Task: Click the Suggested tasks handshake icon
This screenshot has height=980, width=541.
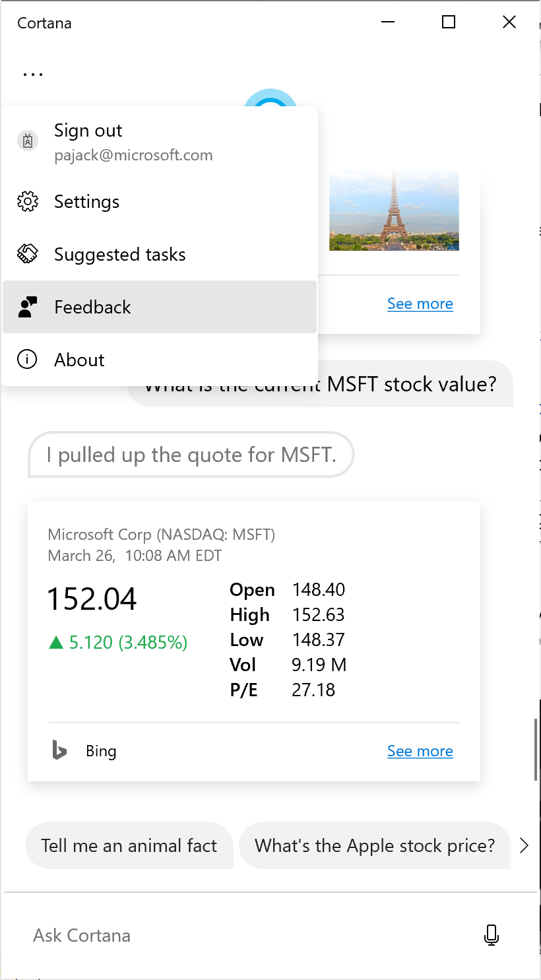Action: pyautogui.click(x=27, y=254)
